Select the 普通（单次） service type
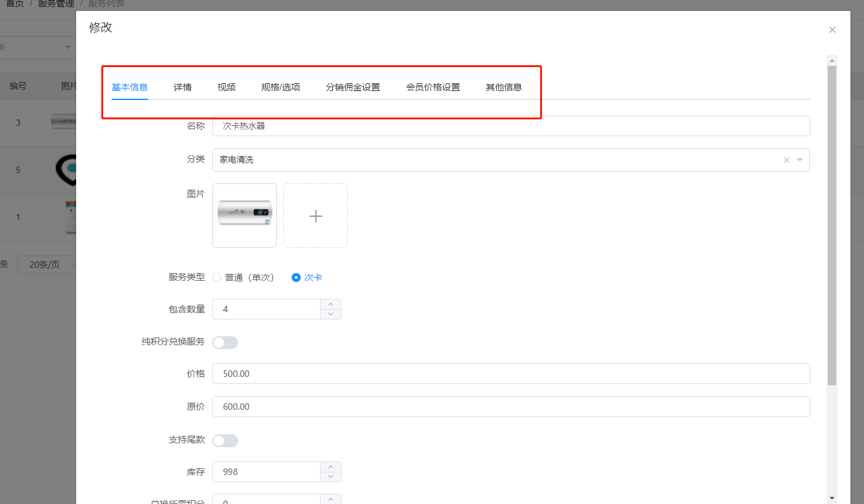 tap(243, 277)
